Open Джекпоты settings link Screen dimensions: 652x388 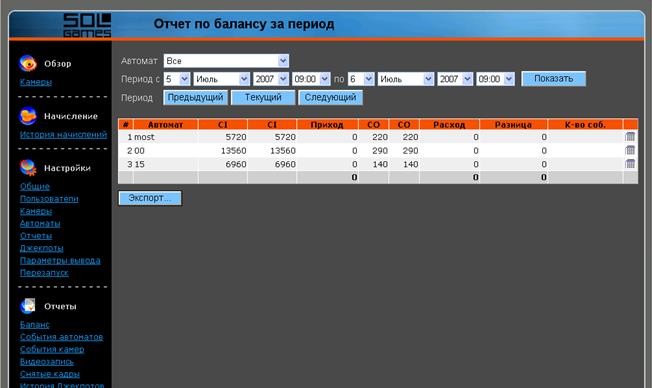point(42,248)
